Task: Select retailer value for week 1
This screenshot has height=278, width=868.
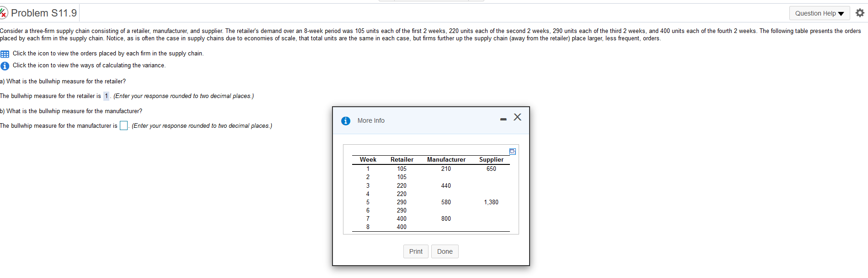Action: (x=402, y=169)
